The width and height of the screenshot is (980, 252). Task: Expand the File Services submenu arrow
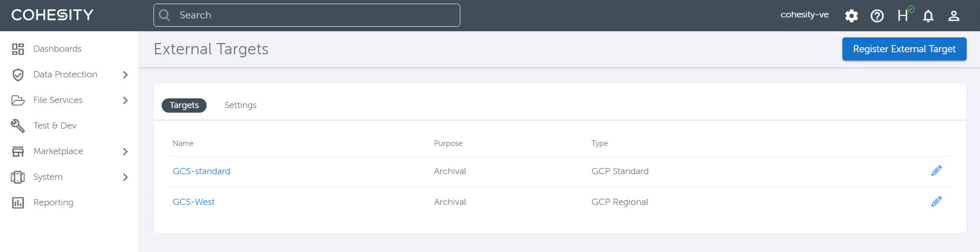click(x=125, y=100)
